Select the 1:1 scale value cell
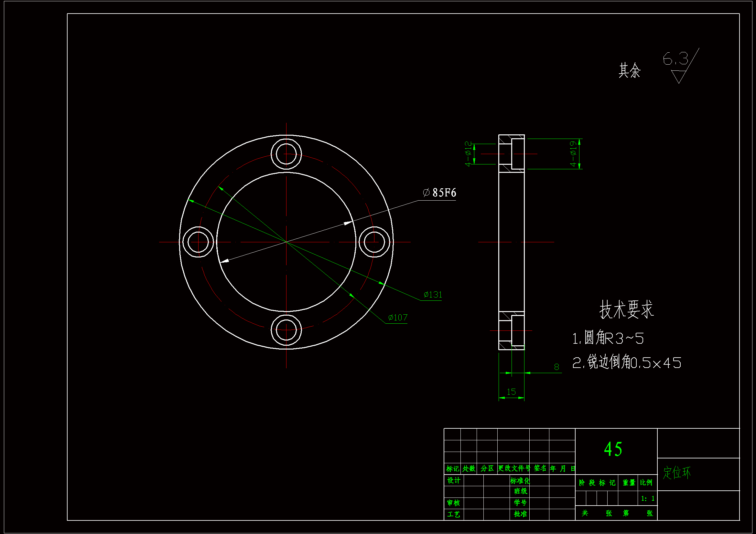756x534 pixels. [x=647, y=498]
